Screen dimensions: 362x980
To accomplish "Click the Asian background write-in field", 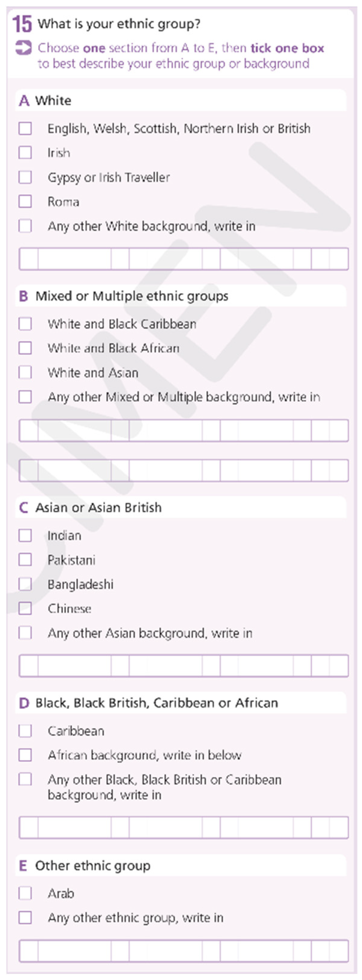I will click(184, 666).
